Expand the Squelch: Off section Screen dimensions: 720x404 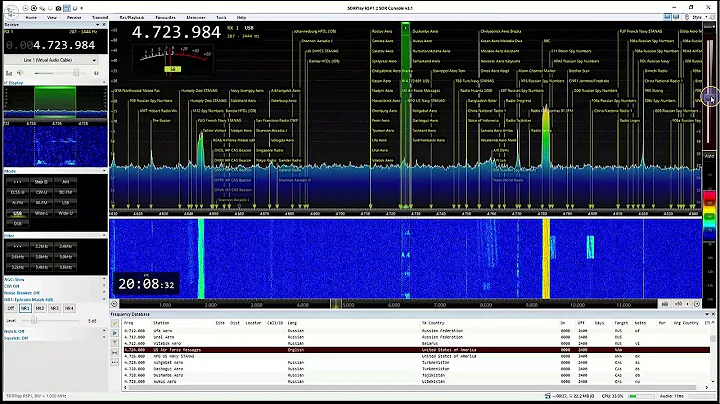104,338
